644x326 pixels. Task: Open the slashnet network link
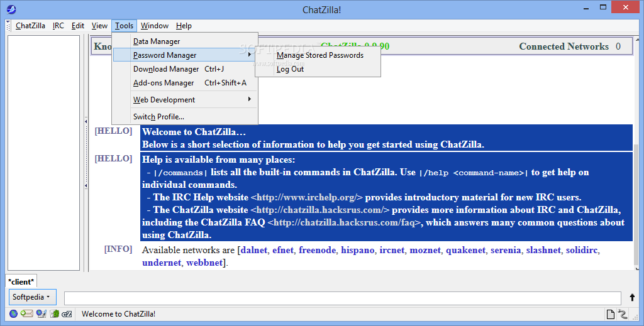pos(543,250)
